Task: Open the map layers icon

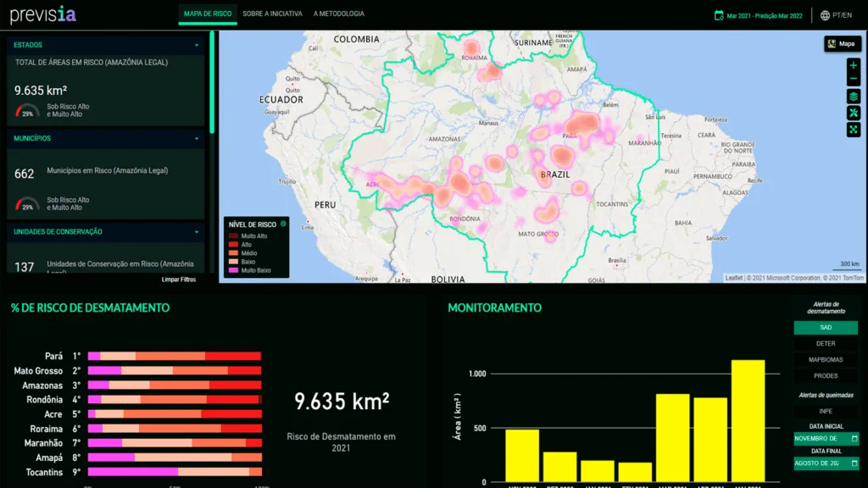Action: 853,97
